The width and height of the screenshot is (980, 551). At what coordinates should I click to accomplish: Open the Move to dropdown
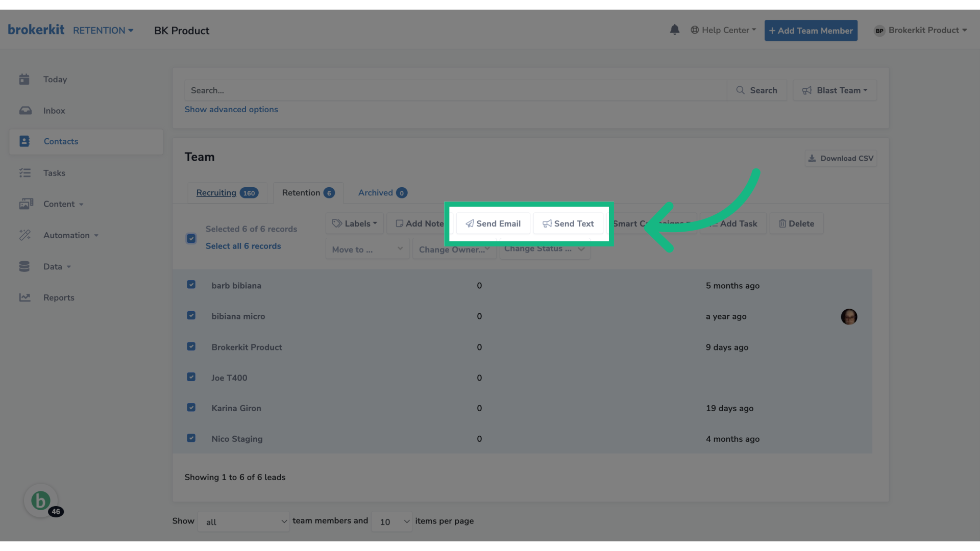367,249
